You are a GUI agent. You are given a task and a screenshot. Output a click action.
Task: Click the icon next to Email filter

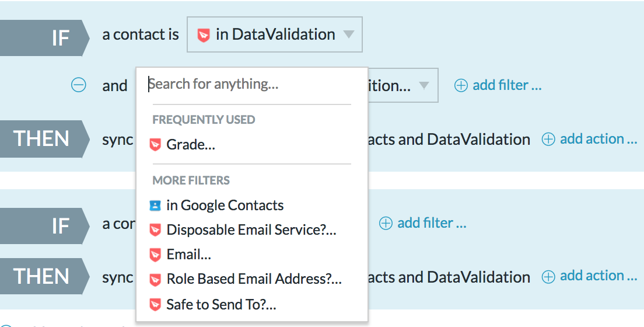tap(155, 255)
